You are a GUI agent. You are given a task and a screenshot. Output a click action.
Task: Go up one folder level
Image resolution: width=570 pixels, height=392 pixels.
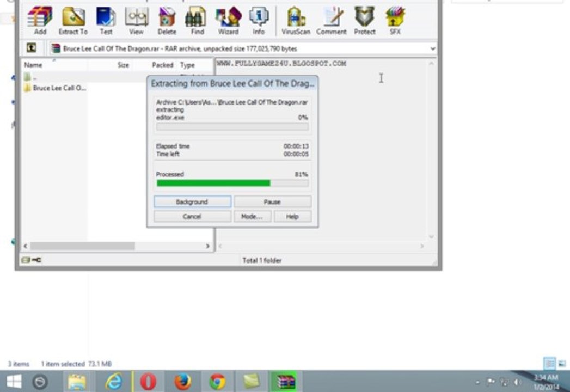tap(32, 47)
